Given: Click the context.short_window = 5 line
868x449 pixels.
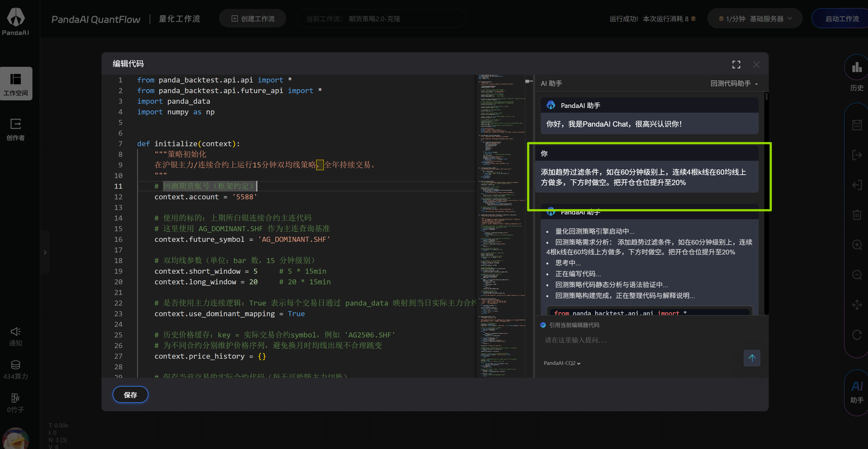Looking at the screenshot, I should pos(206,271).
